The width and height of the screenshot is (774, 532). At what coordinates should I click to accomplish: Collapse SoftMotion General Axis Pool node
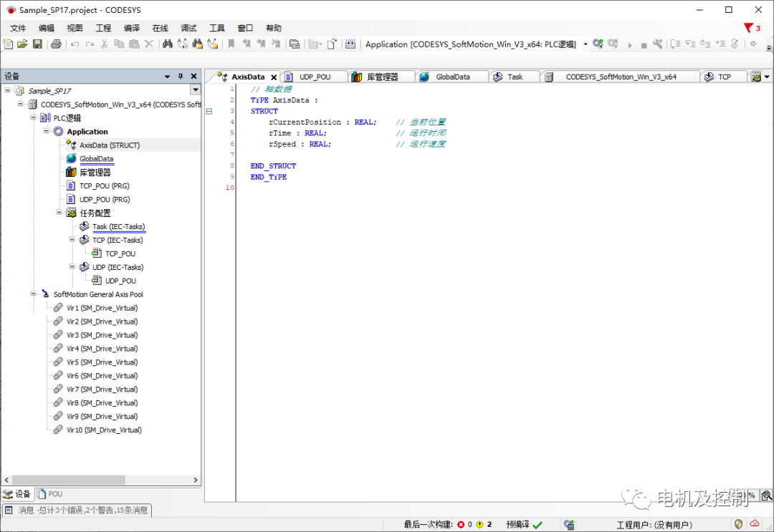point(34,294)
